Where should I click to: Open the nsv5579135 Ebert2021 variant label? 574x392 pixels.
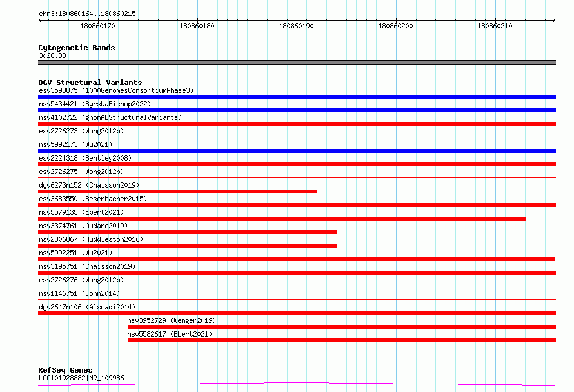coord(81,212)
